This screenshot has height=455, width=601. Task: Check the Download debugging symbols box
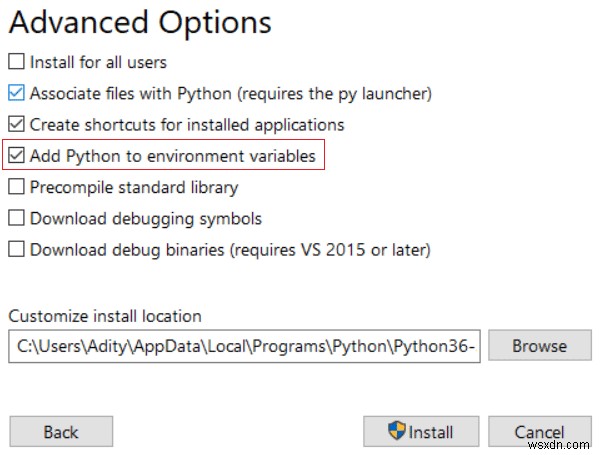coord(16,218)
